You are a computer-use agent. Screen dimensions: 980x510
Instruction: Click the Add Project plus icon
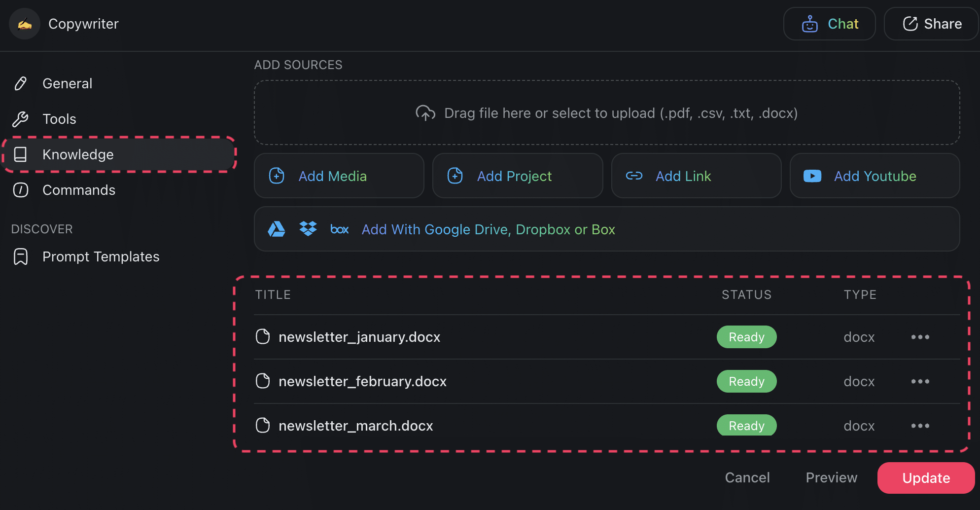tap(455, 176)
